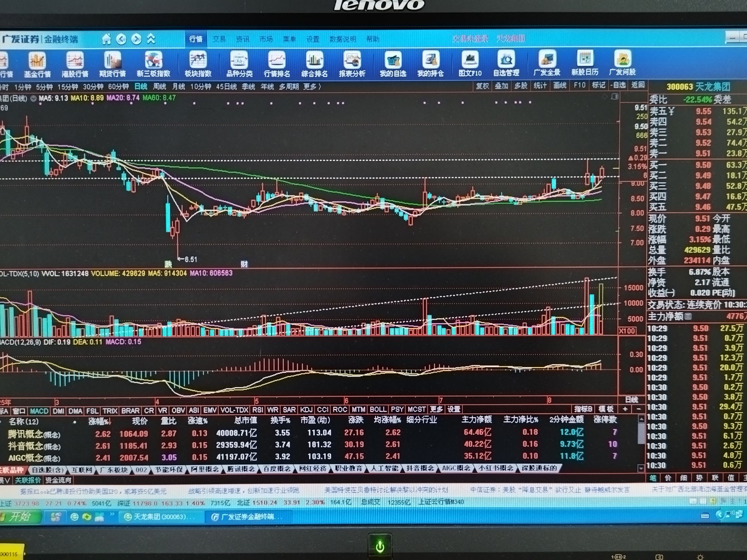
Task: Click the 主力净额 column header
Action: tap(477, 420)
